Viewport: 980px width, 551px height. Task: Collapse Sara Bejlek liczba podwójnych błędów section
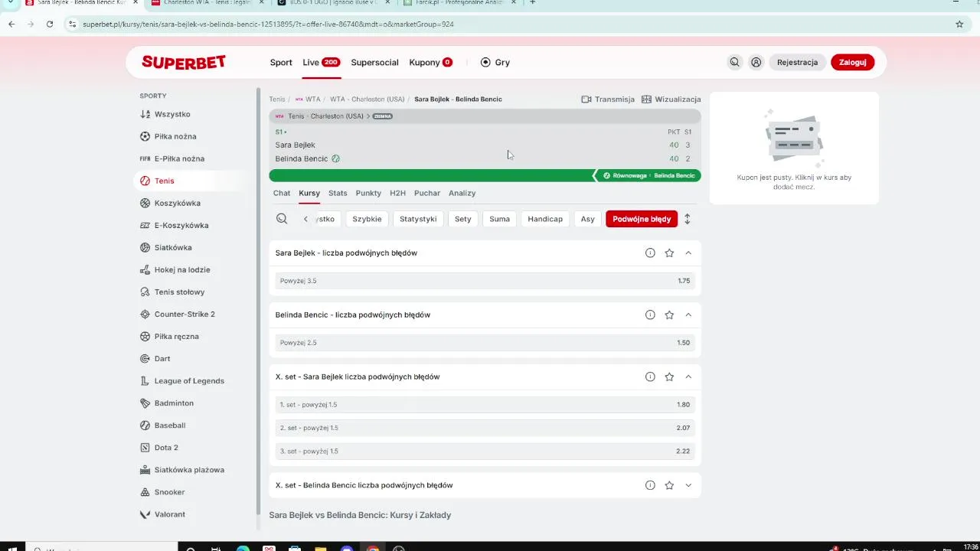pyautogui.click(x=688, y=253)
